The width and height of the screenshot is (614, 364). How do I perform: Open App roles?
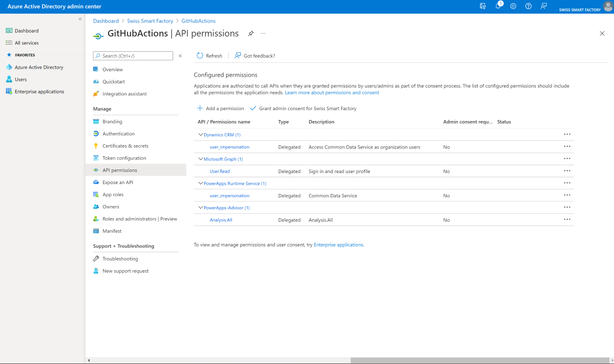click(x=113, y=195)
